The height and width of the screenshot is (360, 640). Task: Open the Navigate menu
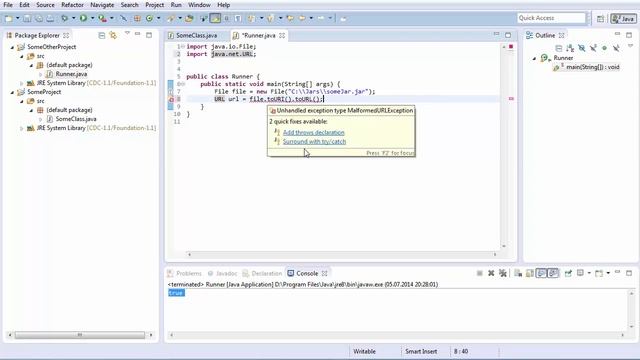click(x=102, y=5)
